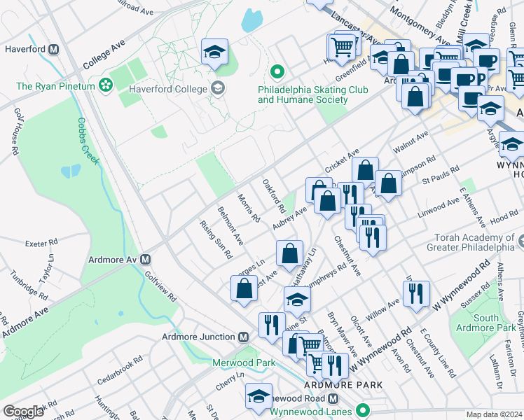Select the Golfview Rd street label
Viewport: 524px width, 420px height.
click(x=160, y=286)
